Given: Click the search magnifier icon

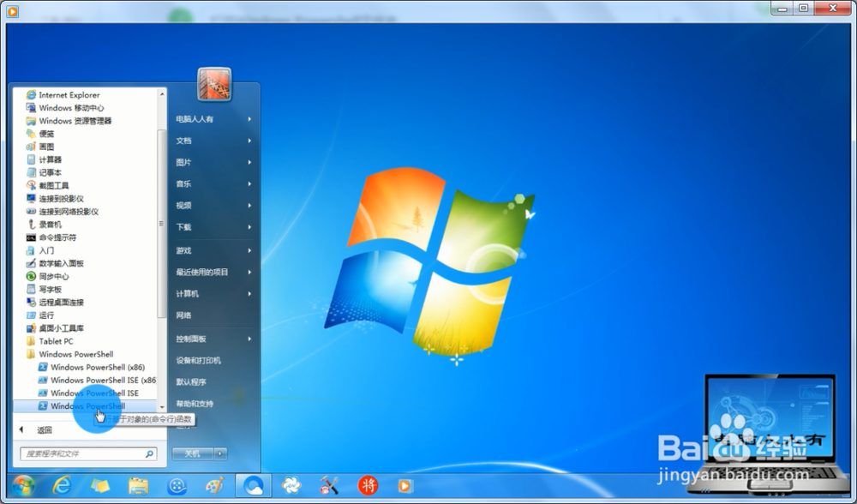Looking at the screenshot, I should tap(149, 453).
